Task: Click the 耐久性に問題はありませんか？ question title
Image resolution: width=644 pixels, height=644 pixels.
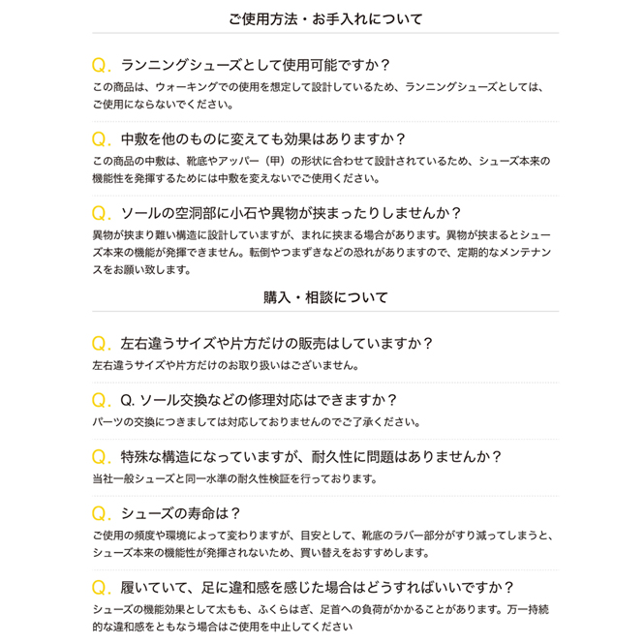Action: (311, 456)
